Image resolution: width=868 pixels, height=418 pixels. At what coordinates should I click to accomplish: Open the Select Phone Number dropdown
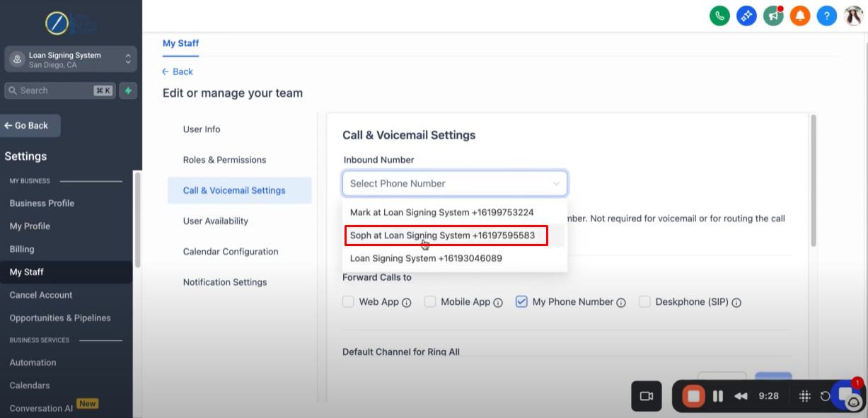[x=455, y=183]
